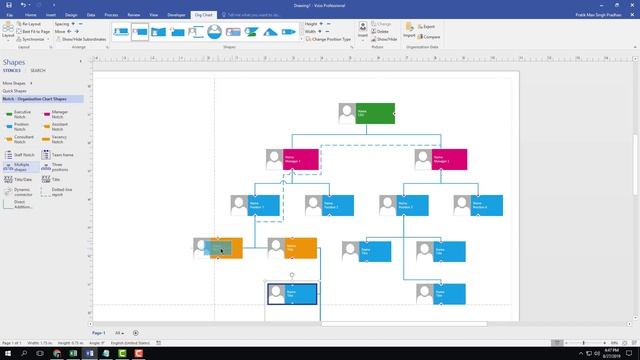Select the Manager Notch stencil shape
Image resolution: width=640 pixels, height=360 pixels.
[56, 114]
